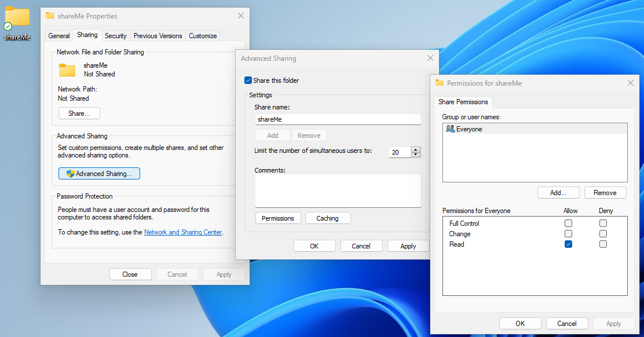This screenshot has width=644, height=337.
Task: Decrease the simultaneous users limit
Action: pyautogui.click(x=415, y=155)
